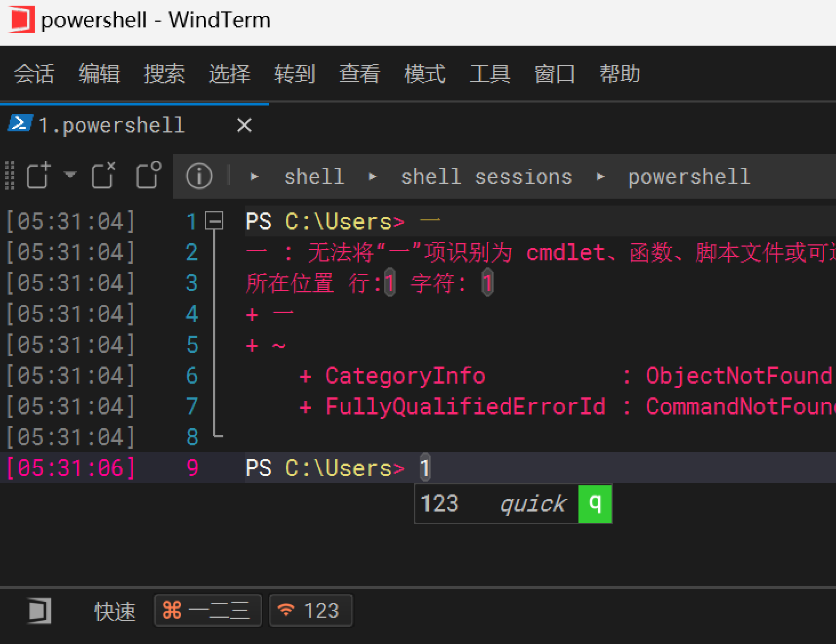Screen dimensions: 836x644
Task: Open the 窗口 menu
Action: pyautogui.click(x=555, y=74)
